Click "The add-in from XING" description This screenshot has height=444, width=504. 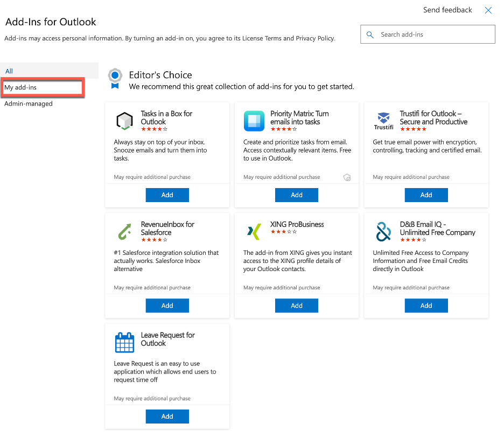(298, 261)
